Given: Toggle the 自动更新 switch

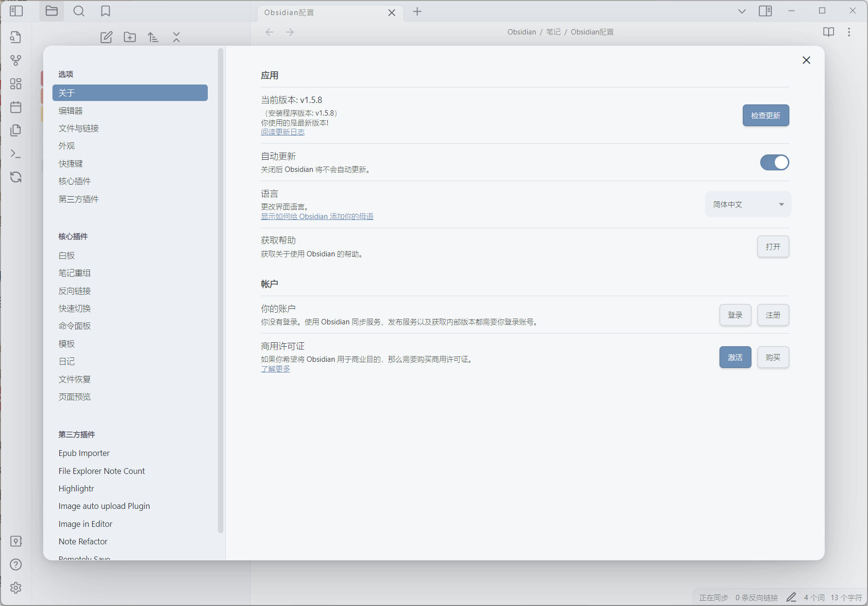Looking at the screenshot, I should coord(774,163).
